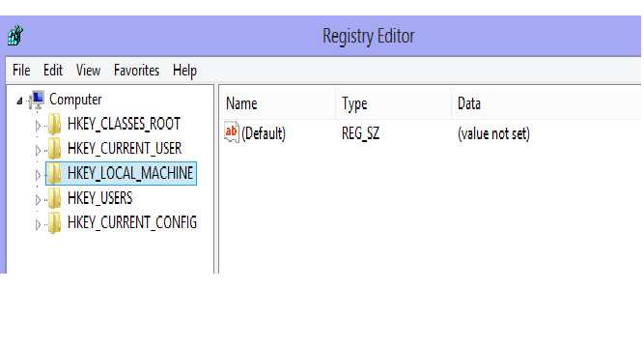Click the HKEY_CURRENT_CONFIG folder icon

coord(54,223)
